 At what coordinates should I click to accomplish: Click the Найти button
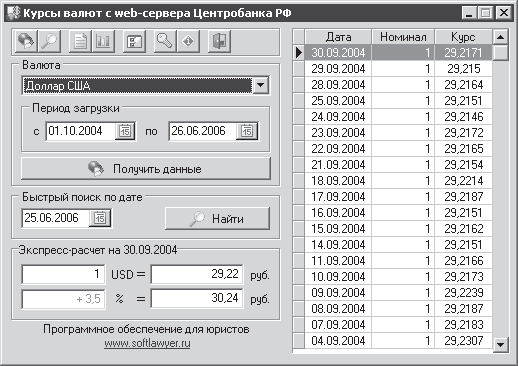[217, 219]
